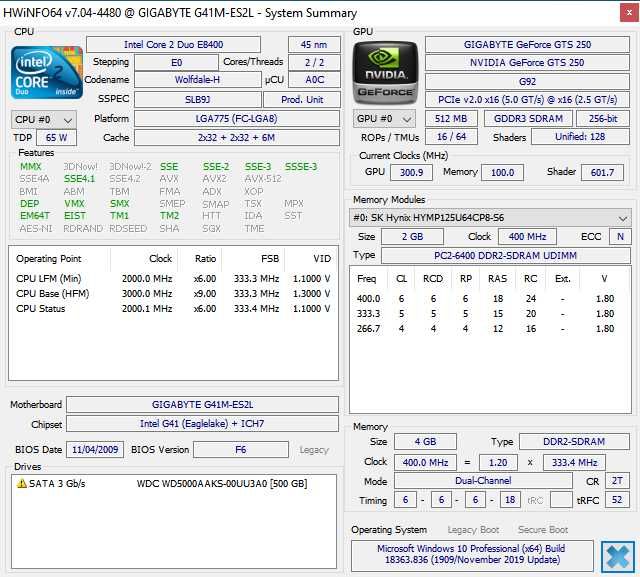Click the Intel G41 (Eaglelake) + ICH7 chipset field
The width and height of the screenshot is (640, 577).
point(202,424)
